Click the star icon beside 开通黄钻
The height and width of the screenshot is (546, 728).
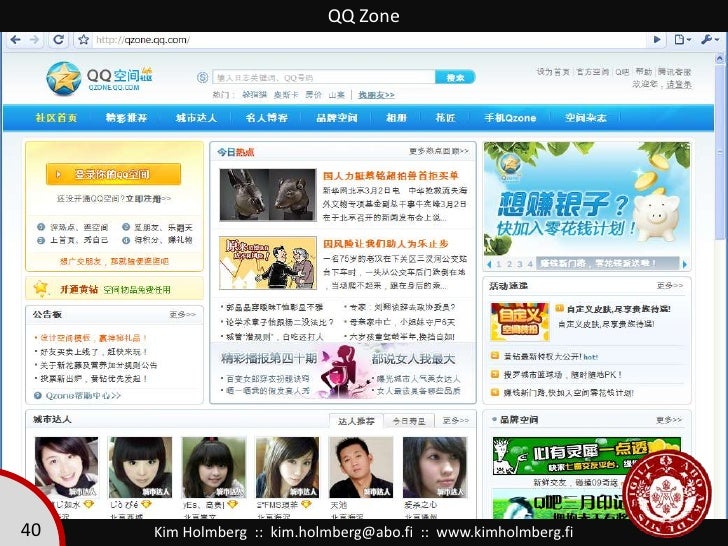[x=41, y=288]
